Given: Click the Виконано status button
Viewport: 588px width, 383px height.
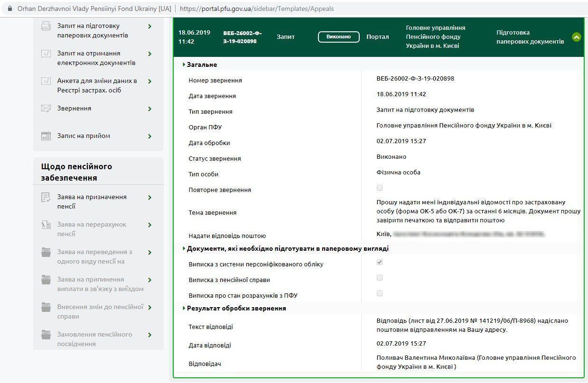Looking at the screenshot, I should pos(339,37).
